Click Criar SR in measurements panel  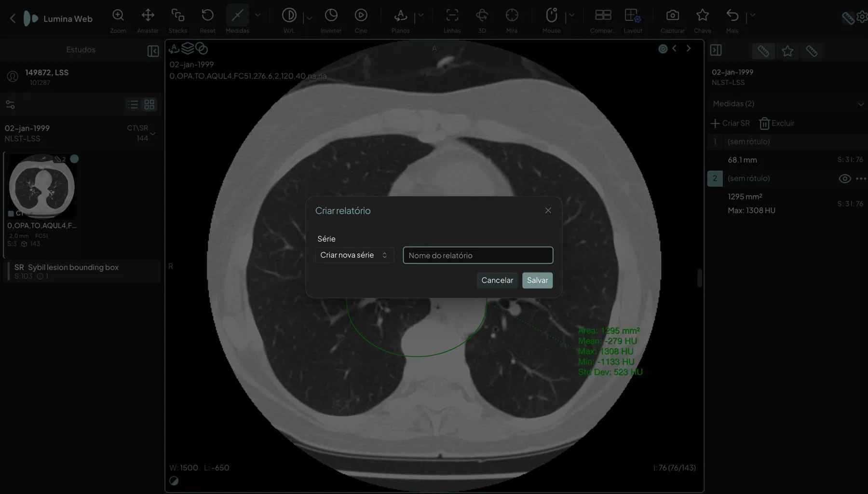point(730,123)
